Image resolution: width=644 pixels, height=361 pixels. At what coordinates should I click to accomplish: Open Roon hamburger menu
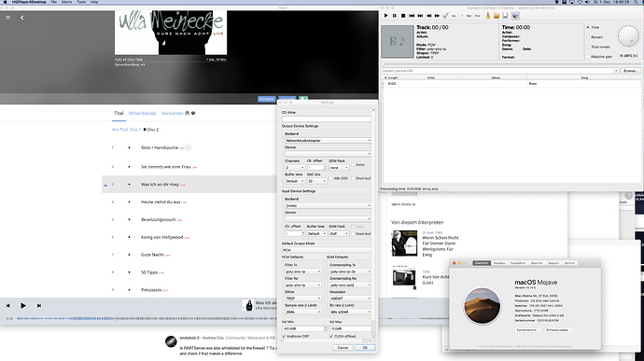(x=7, y=18)
